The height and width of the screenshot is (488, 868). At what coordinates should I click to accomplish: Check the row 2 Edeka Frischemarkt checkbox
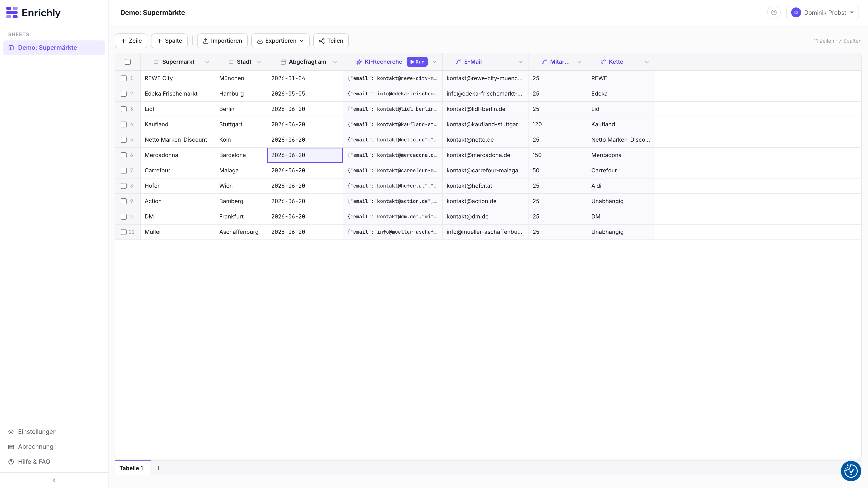124,94
